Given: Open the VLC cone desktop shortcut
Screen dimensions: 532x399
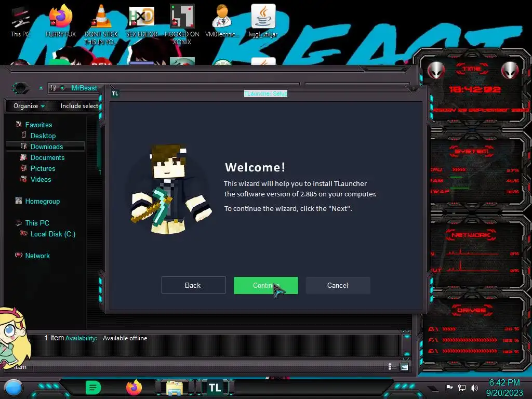Looking at the screenshot, I should tap(101, 24).
